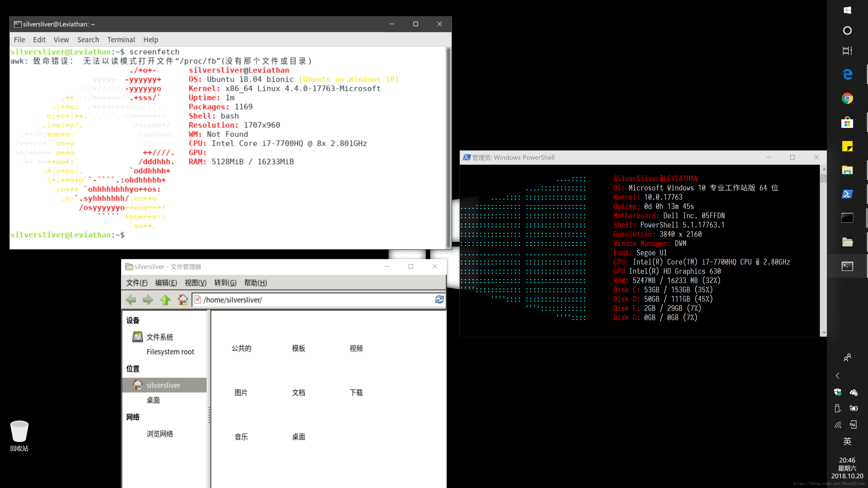Viewport: 868px width, 488px height.
Task: Open the People icon in taskbar
Action: 847,357
